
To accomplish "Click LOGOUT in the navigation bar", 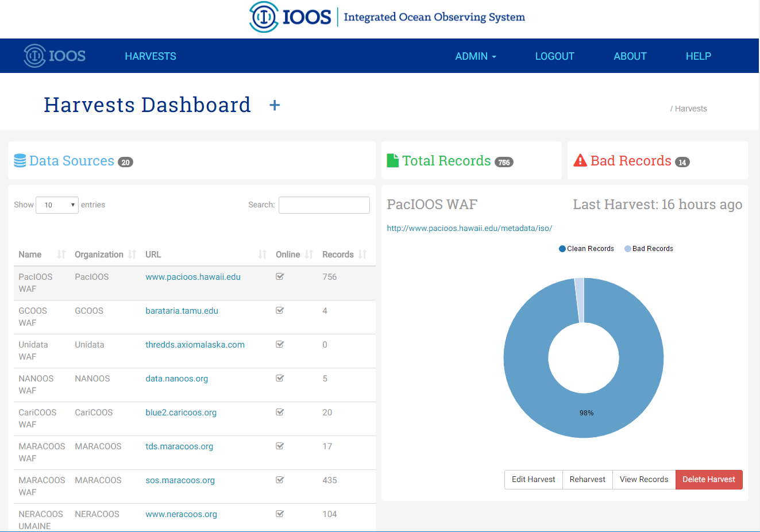I will [x=555, y=56].
